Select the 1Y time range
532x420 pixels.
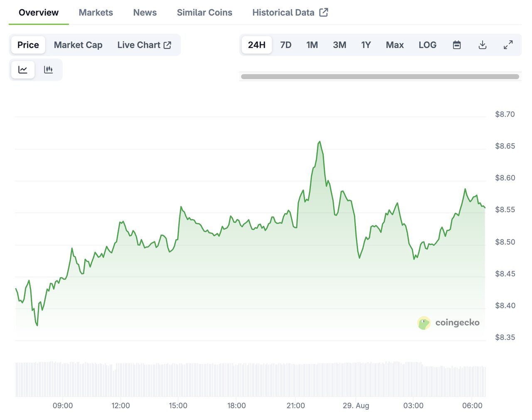click(366, 45)
